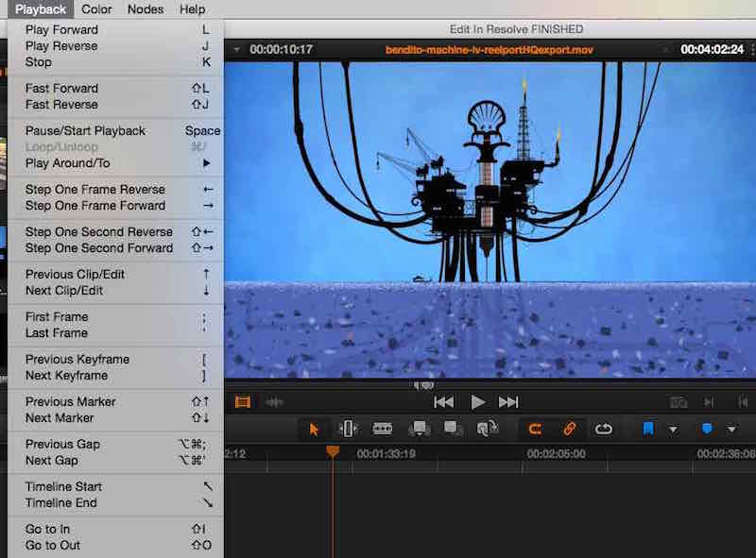Select Step One Second Reverse

point(115,231)
